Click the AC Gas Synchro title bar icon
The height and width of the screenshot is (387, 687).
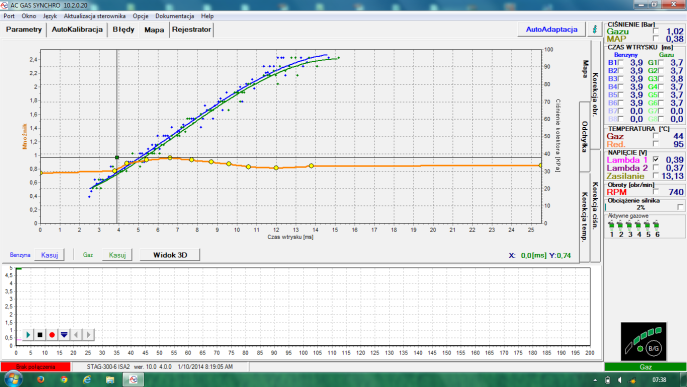pos(5,5)
